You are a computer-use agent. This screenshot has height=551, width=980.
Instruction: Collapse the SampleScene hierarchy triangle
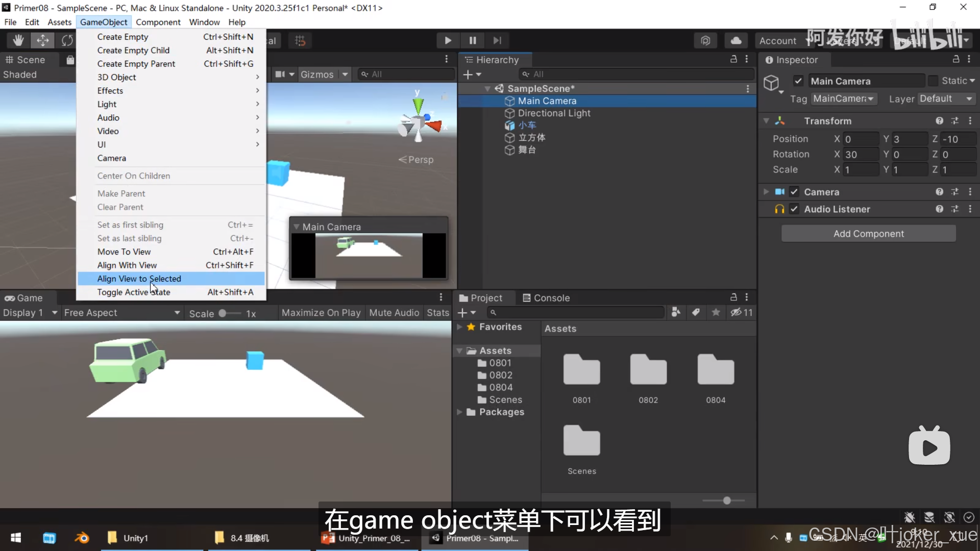click(x=487, y=88)
